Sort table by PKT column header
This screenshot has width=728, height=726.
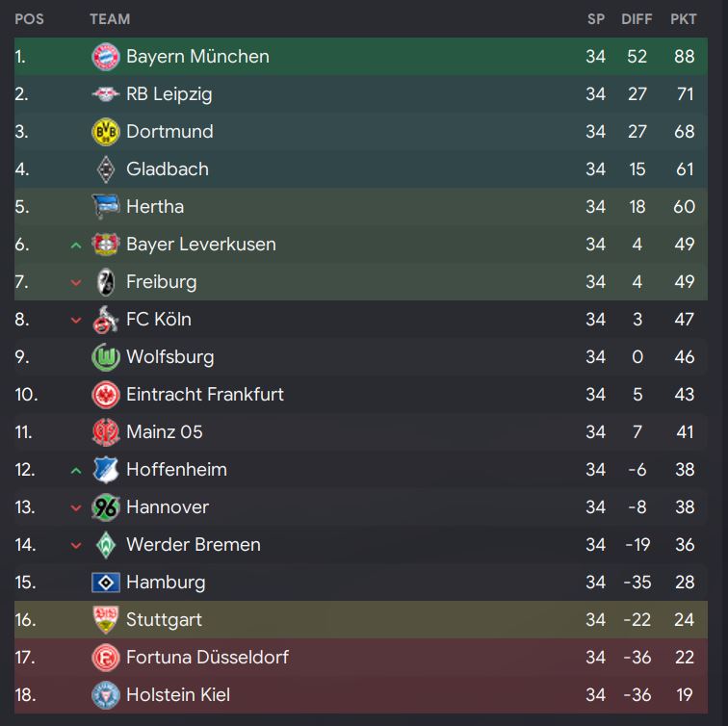tap(684, 19)
